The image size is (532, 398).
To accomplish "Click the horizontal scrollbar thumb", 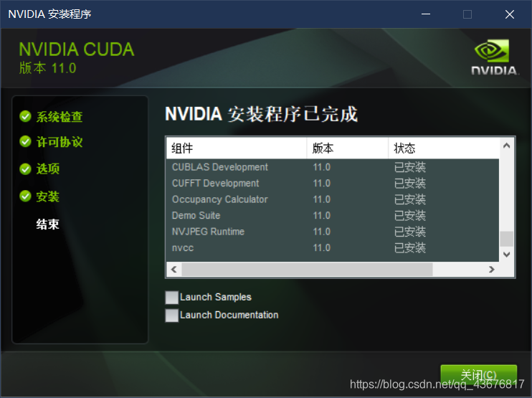I will pyautogui.click(x=307, y=270).
